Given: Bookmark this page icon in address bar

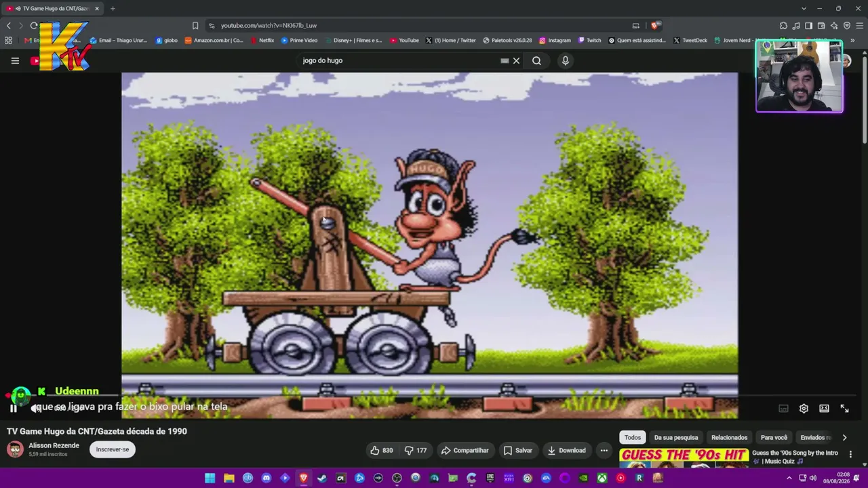Looking at the screenshot, I should coord(195,25).
